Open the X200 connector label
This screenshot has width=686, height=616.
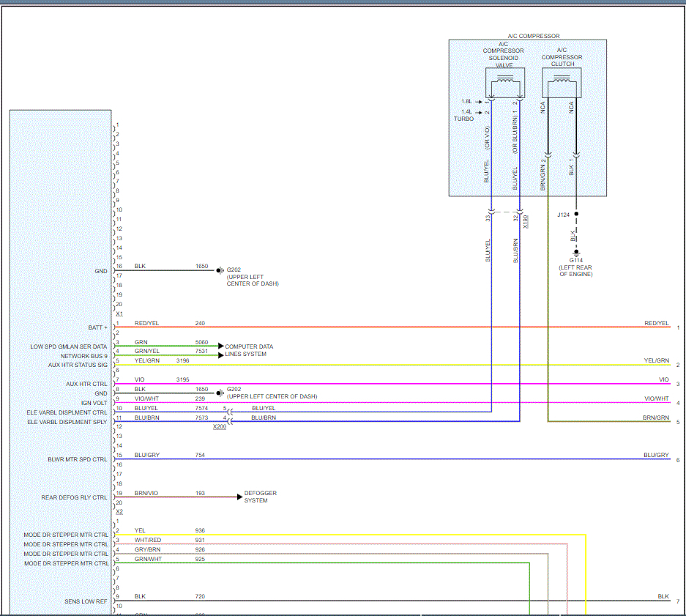coord(220,427)
